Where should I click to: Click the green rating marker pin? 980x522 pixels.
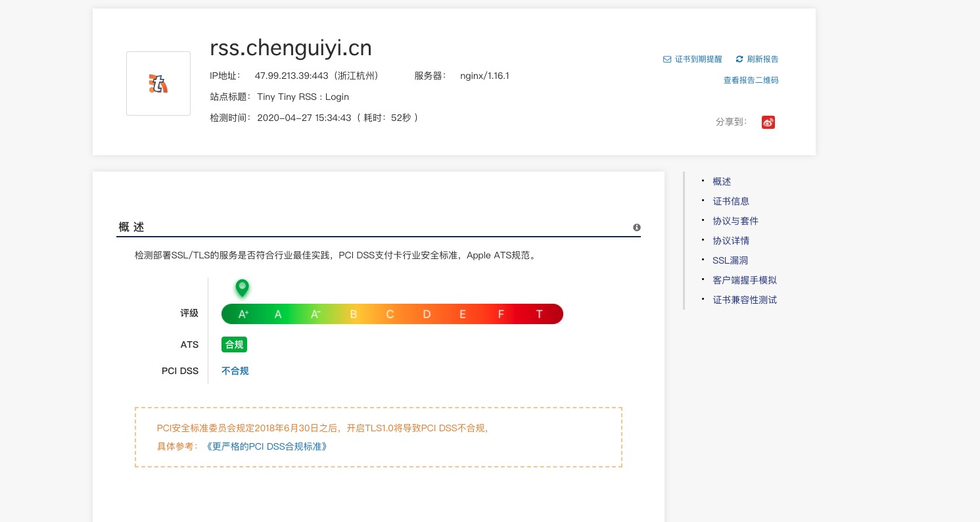pyautogui.click(x=243, y=287)
